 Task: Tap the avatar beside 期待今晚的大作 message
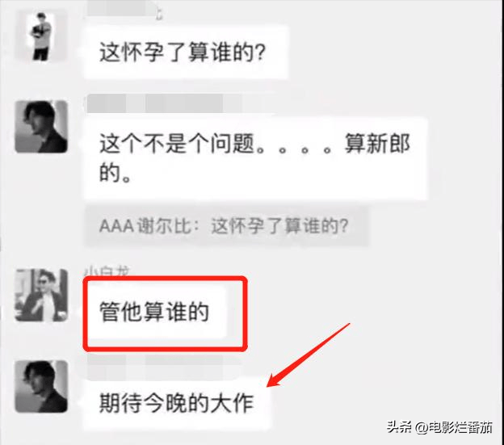click(41, 387)
